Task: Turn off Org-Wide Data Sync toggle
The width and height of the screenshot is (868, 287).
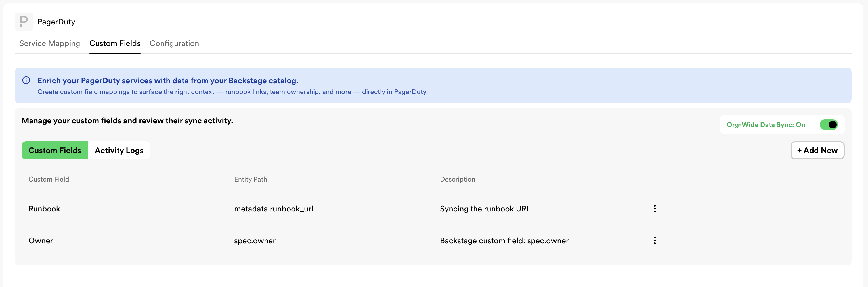Action: (x=829, y=125)
